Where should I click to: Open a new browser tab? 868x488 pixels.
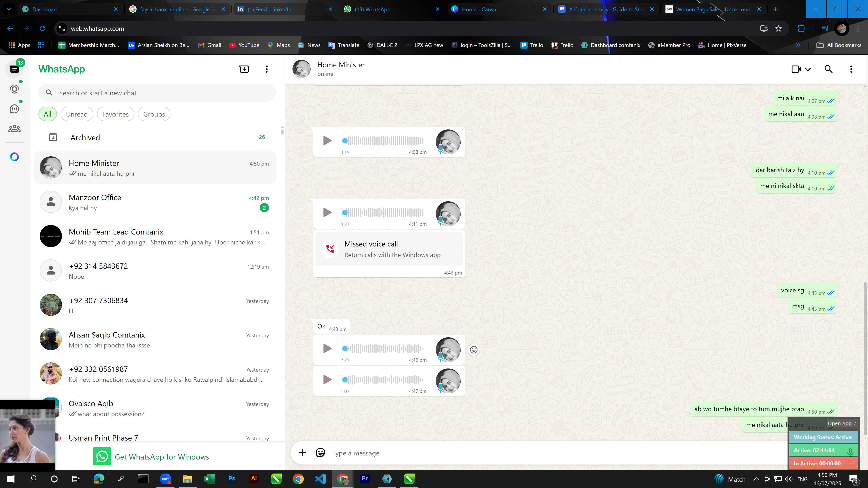[775, 9]
